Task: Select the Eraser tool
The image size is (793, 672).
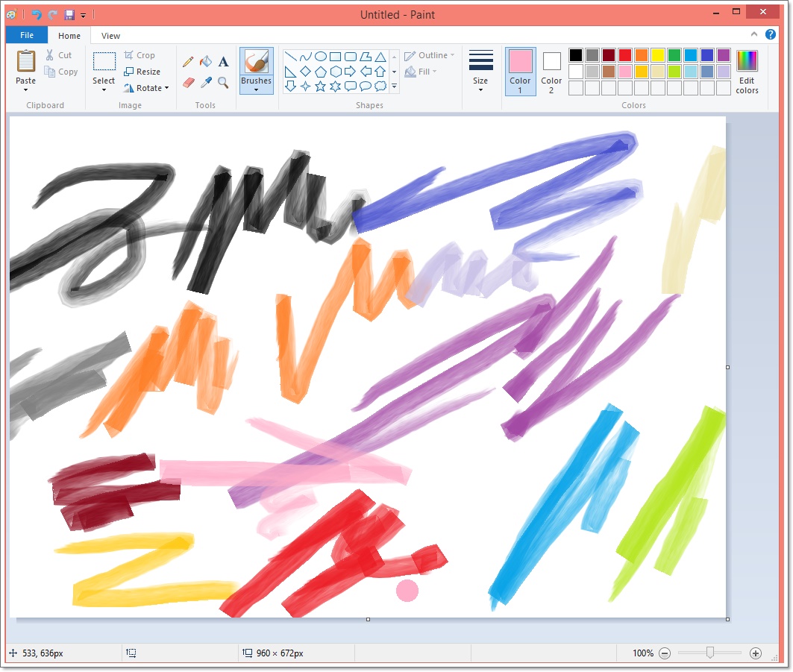Action: click(x=188, y=83)
